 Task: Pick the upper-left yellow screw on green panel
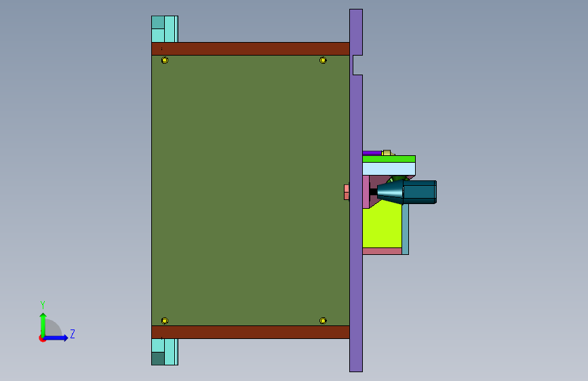pos(165,60)
